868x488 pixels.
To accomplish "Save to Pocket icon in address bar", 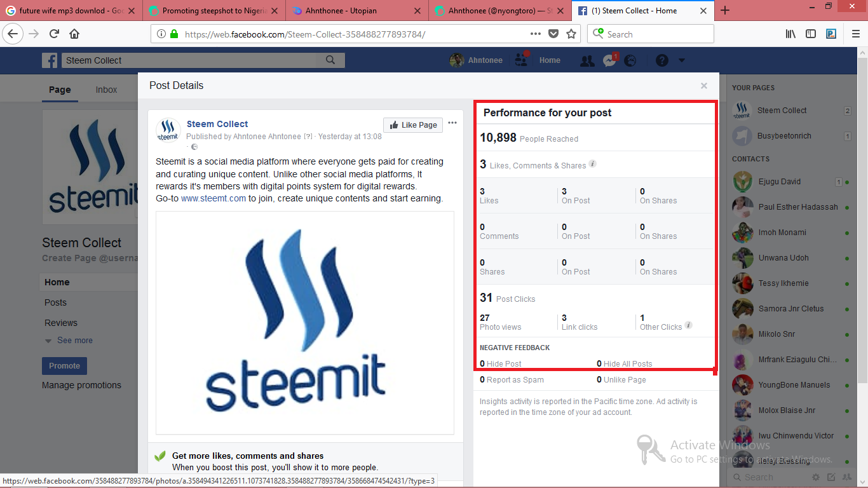I will tap(553, 34).
